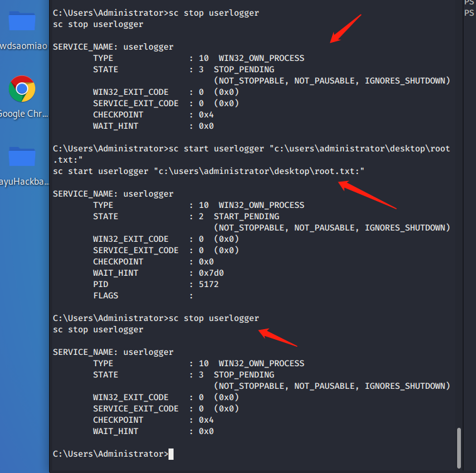Click the START_PENDING state text

click(x=246, y=217)
